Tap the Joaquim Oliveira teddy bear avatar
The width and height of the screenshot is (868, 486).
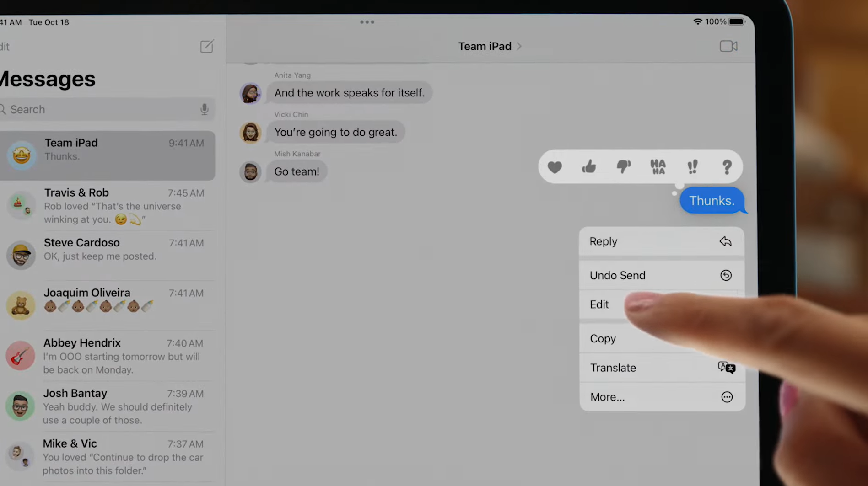pos(21,305)
